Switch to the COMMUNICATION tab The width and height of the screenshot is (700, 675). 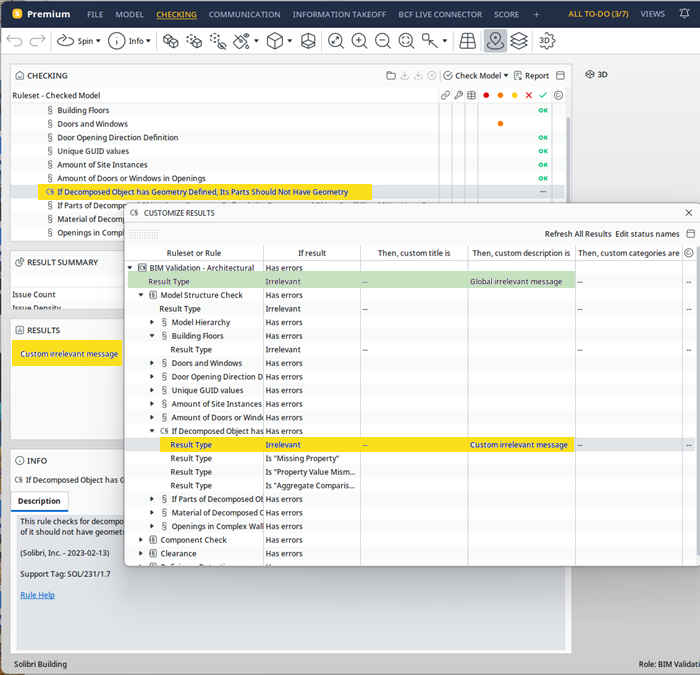(244, 14)
